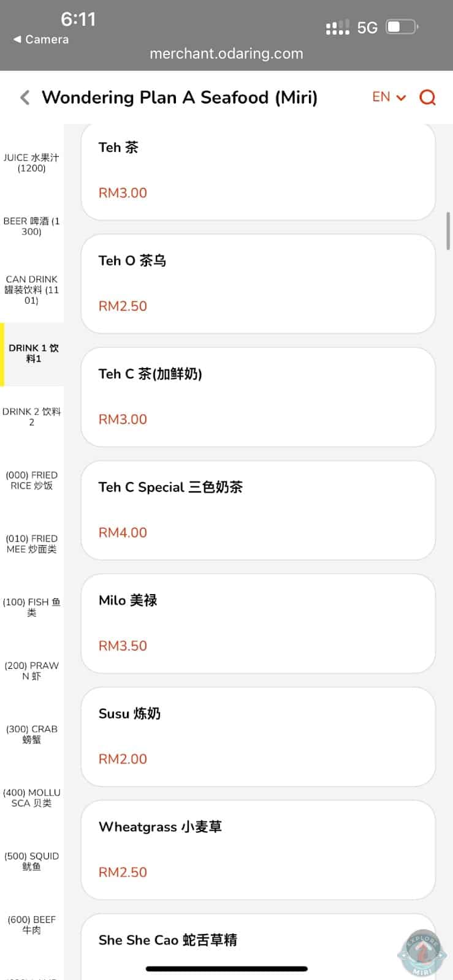Open the CAN DRINK 罐装饮料 category
The width and height of the screenshot is (453, 980).
(31, 290)
